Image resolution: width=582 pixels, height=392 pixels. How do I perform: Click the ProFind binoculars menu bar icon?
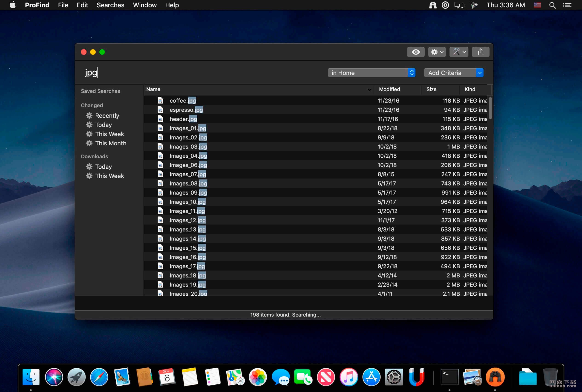click(x=432, y=5)
